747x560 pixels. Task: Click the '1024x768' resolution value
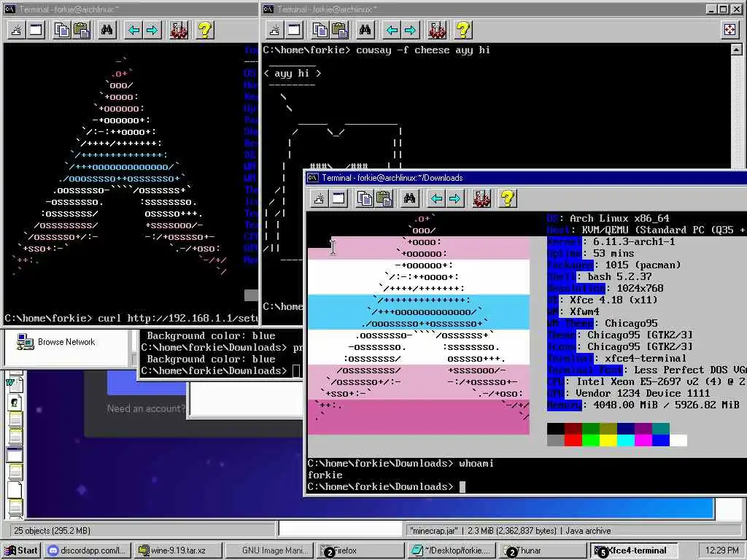point(640,288)
